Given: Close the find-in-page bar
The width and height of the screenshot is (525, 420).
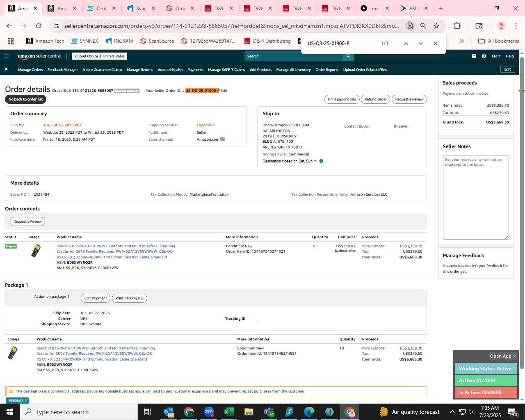Looking at the screenshot, I should pyautogui.click(x=436, y=43).
